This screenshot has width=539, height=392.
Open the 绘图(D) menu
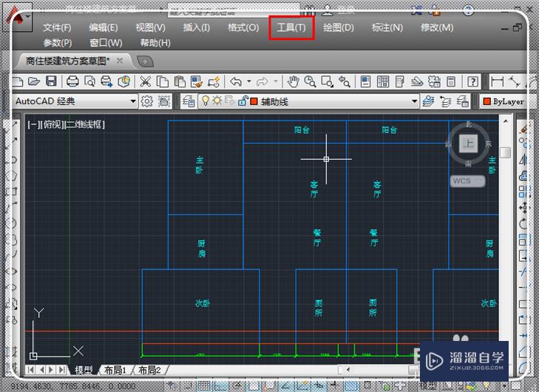pyautogui.click(x=339, y=27)
